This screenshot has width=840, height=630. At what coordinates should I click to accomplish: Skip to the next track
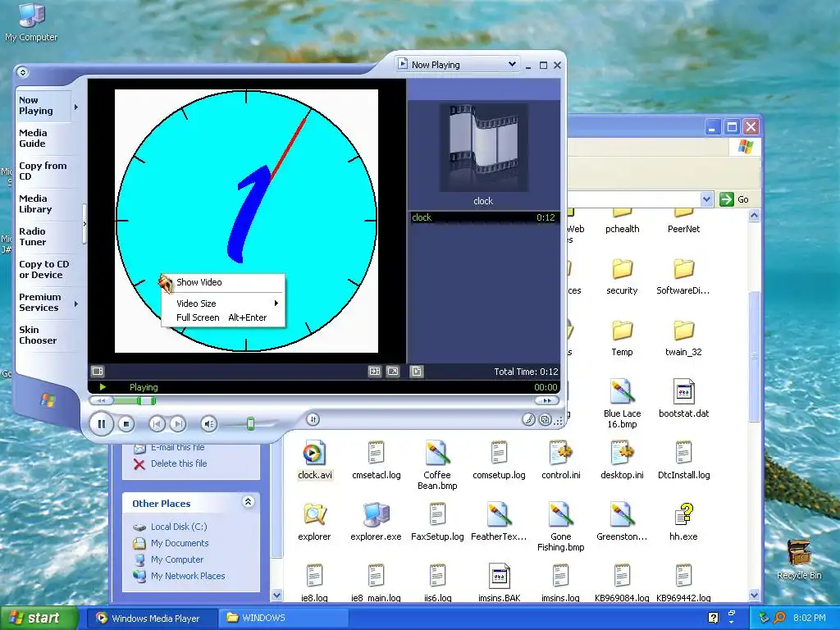pyautogui.click(x=178, y=424)
